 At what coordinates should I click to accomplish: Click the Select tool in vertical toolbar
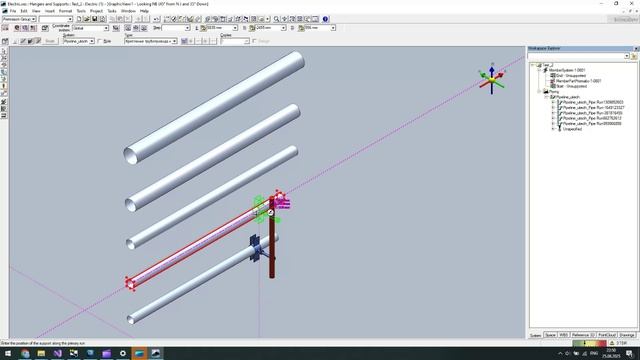[x=4, y=52]
